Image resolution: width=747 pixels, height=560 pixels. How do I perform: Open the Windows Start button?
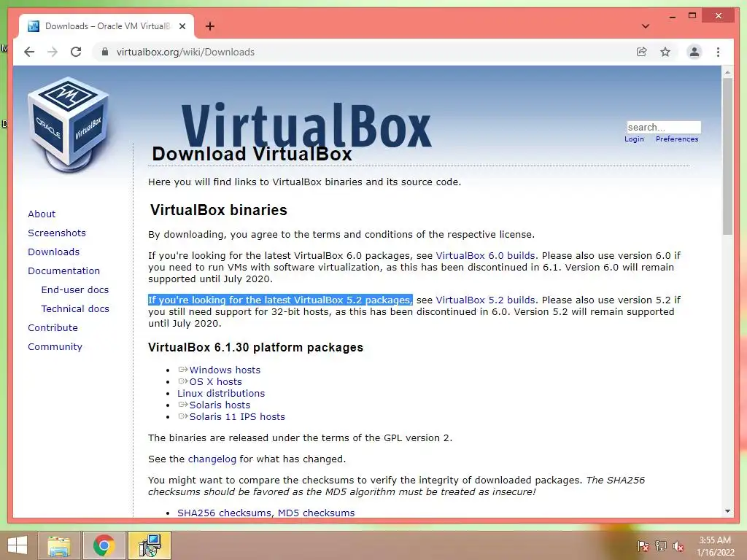(x=18, y=545)
